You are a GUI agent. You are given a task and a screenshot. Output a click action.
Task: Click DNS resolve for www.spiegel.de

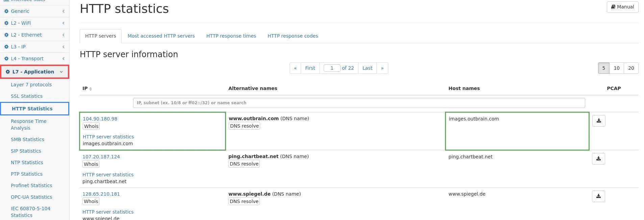244,201
